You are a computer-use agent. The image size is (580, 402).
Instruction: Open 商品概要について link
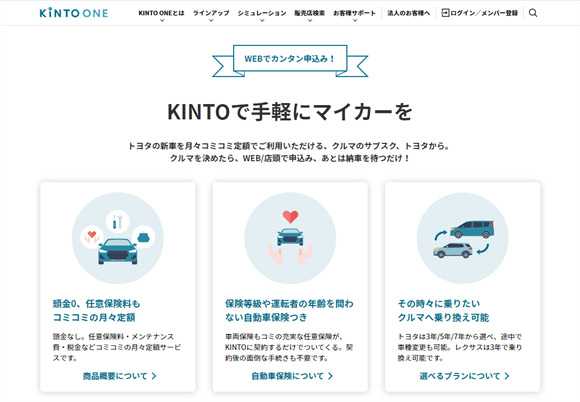click(115, 376)
